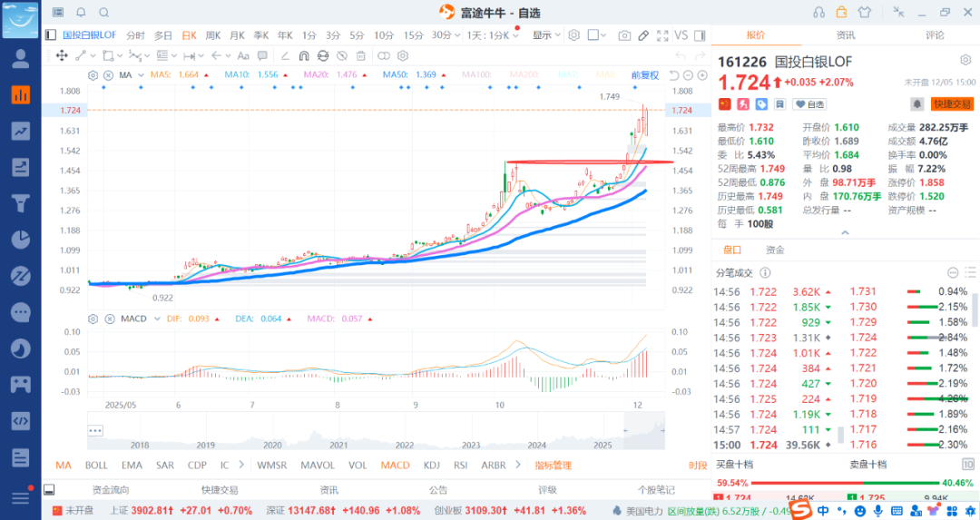
Task: Click the 买卖 ratio bar 59.54% vs 40.46%
Action: [845, 483]
